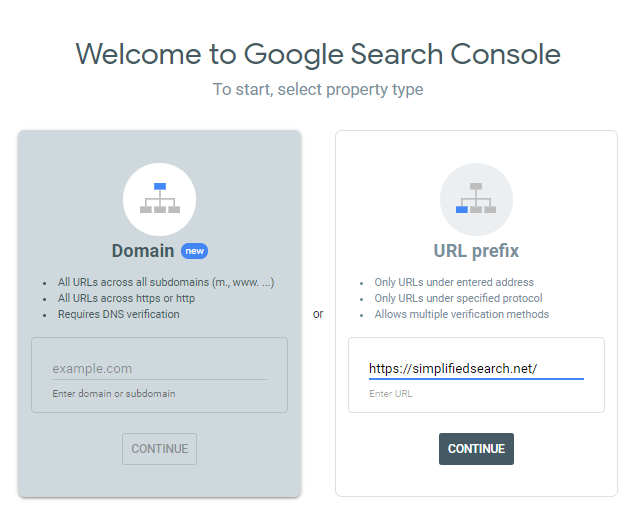Click 'Allows multiple verification methods' text

[461, 314]
